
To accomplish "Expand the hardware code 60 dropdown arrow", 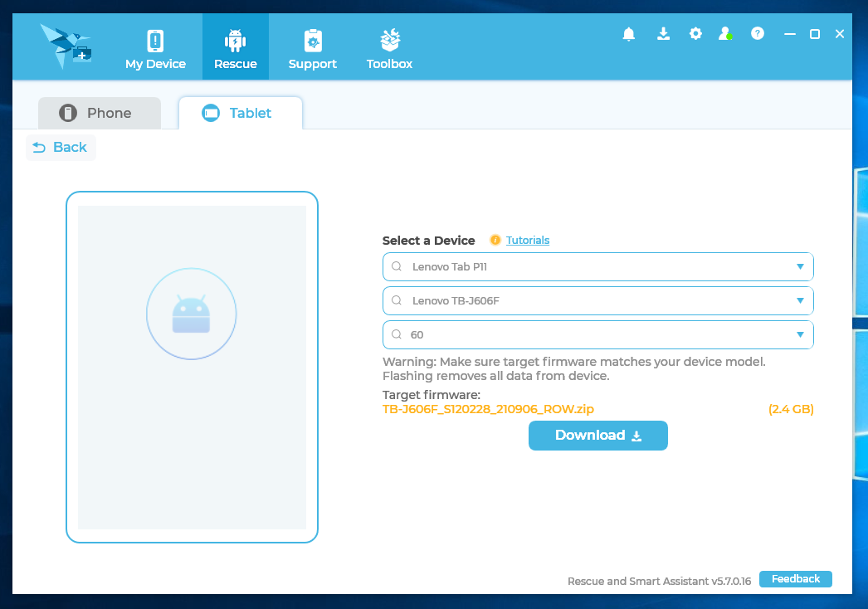I will click(x=800, y=334).
